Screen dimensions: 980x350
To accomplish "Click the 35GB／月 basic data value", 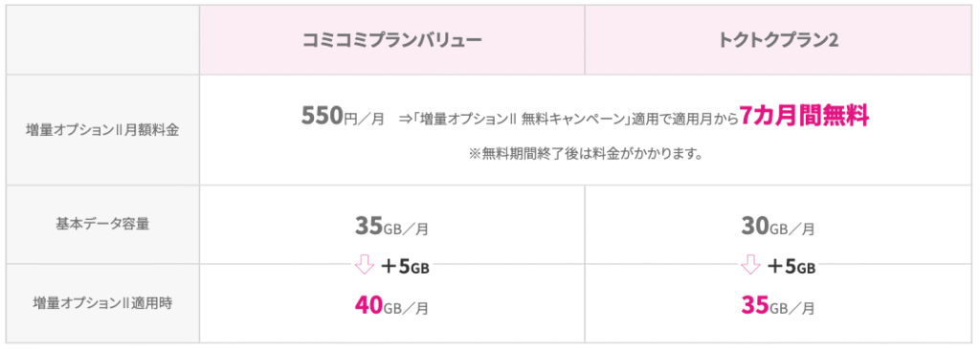I will click(391, 227).
